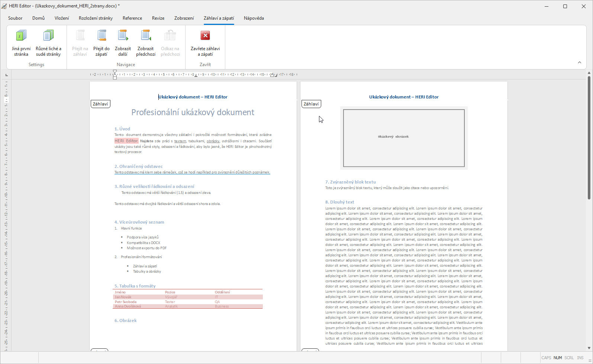The height and width of the screenshot is (364, 593).
Task: Open the Vložení tab
Action: pos(62,18)
